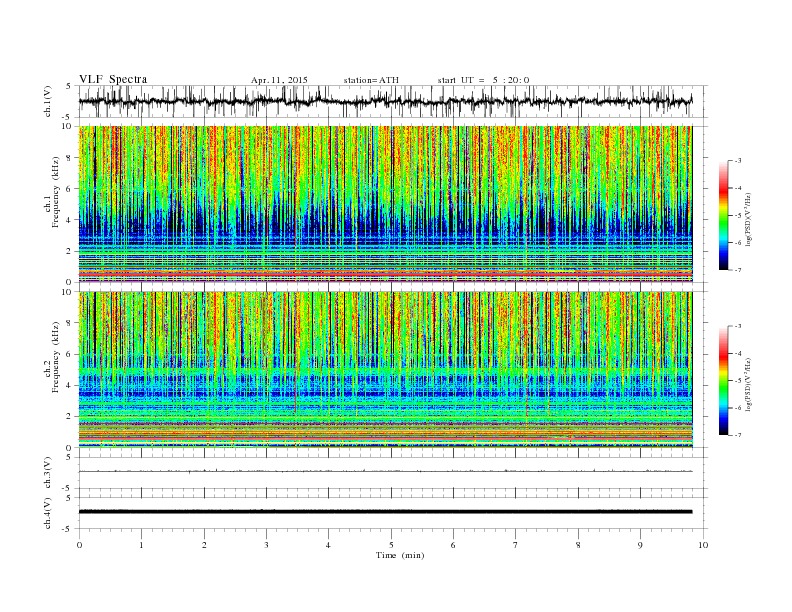Click the "-3" tick on the ch.2 colorbar

pos(738,326)
